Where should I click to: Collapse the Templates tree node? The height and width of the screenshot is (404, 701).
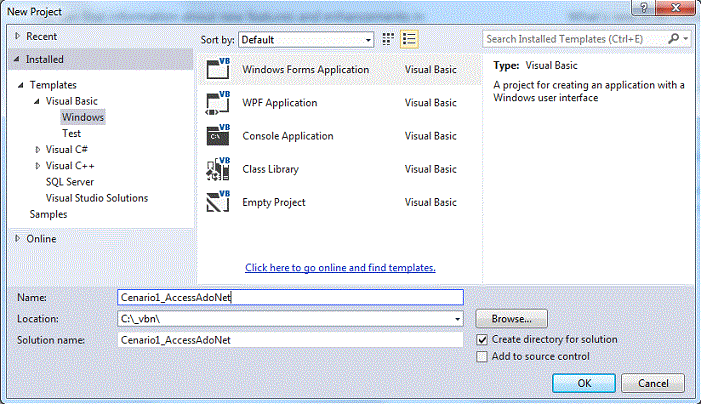[x=21, y=85]
